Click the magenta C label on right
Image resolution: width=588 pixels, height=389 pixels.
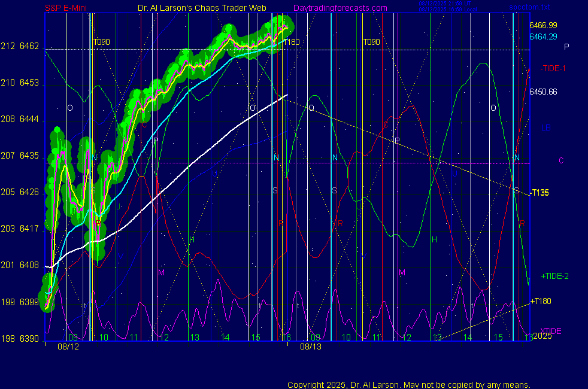561,160
